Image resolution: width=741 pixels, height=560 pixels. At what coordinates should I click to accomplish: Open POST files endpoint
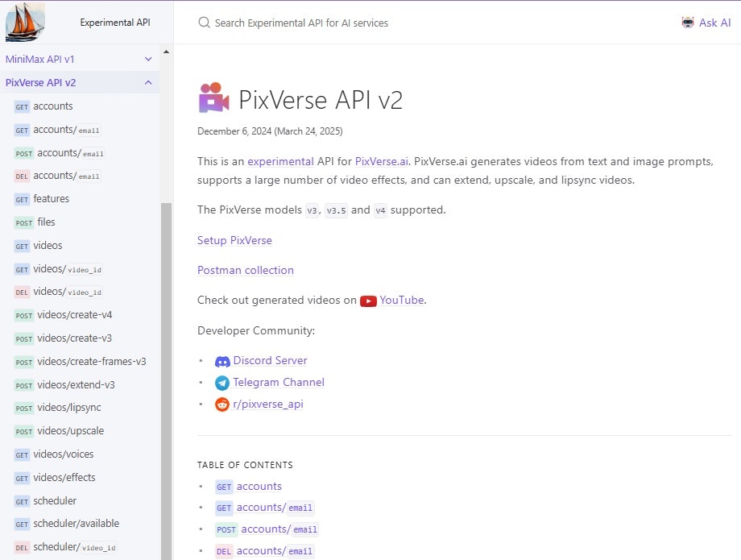35,222
